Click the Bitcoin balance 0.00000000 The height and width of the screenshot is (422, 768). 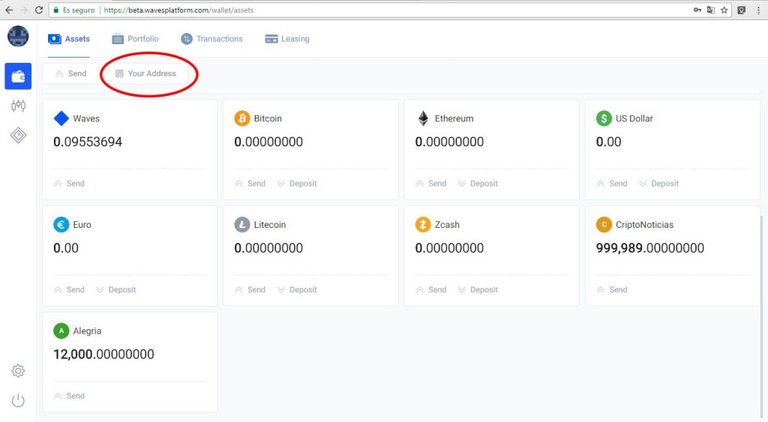click(x=268, y=142)
